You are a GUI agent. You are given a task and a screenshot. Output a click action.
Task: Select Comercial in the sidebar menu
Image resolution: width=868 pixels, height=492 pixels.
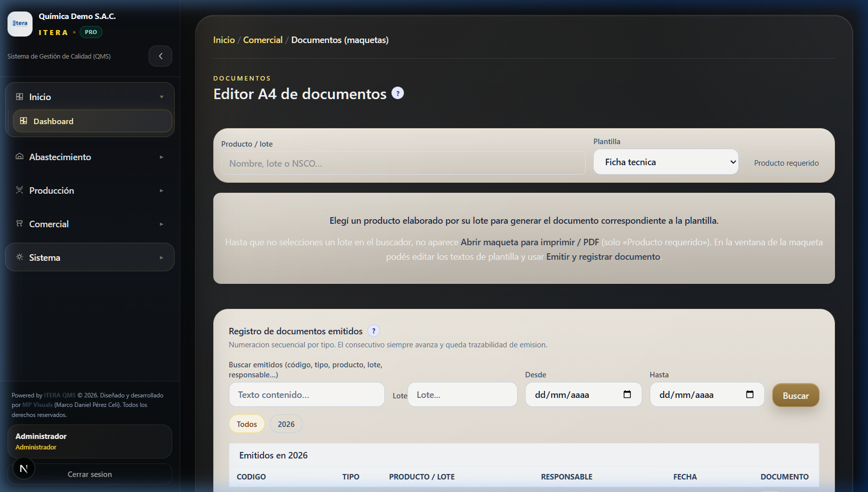[x=90, y=224]
